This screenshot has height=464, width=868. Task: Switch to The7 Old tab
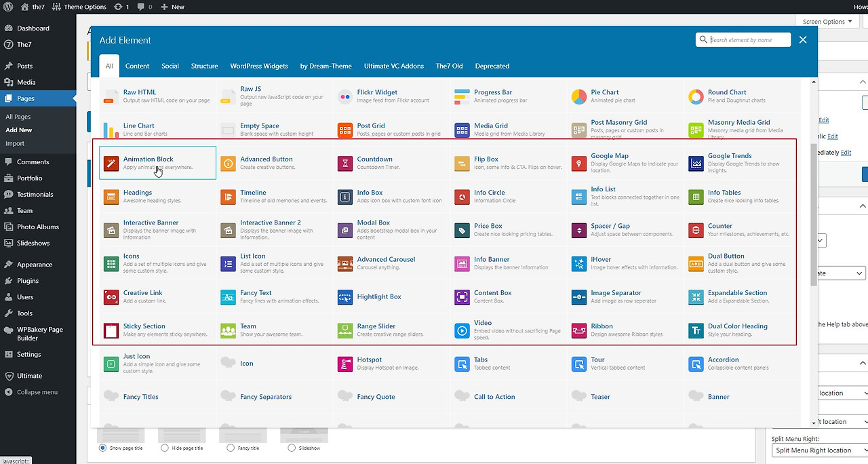449,66
